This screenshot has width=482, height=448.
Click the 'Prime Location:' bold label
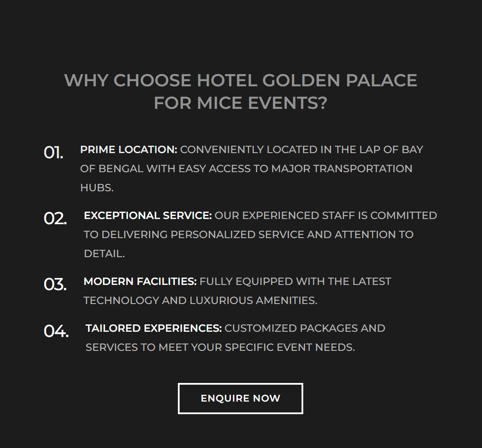(128, 150)
